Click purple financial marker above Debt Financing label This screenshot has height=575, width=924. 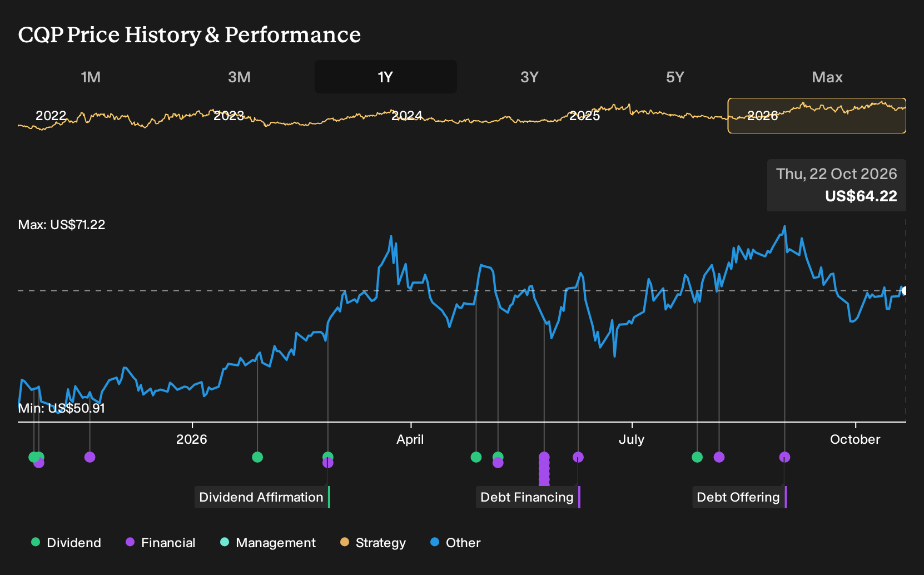point(578,457)
